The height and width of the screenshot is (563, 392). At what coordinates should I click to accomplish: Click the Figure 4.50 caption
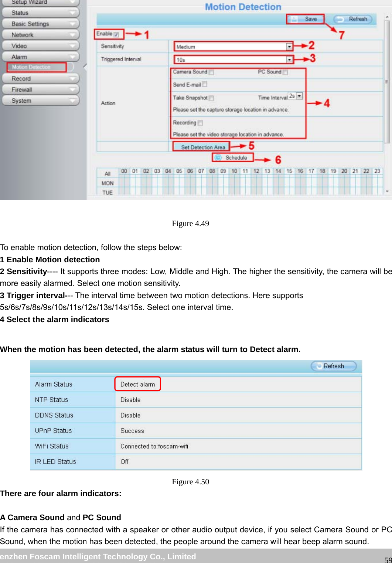pos(190,482)
